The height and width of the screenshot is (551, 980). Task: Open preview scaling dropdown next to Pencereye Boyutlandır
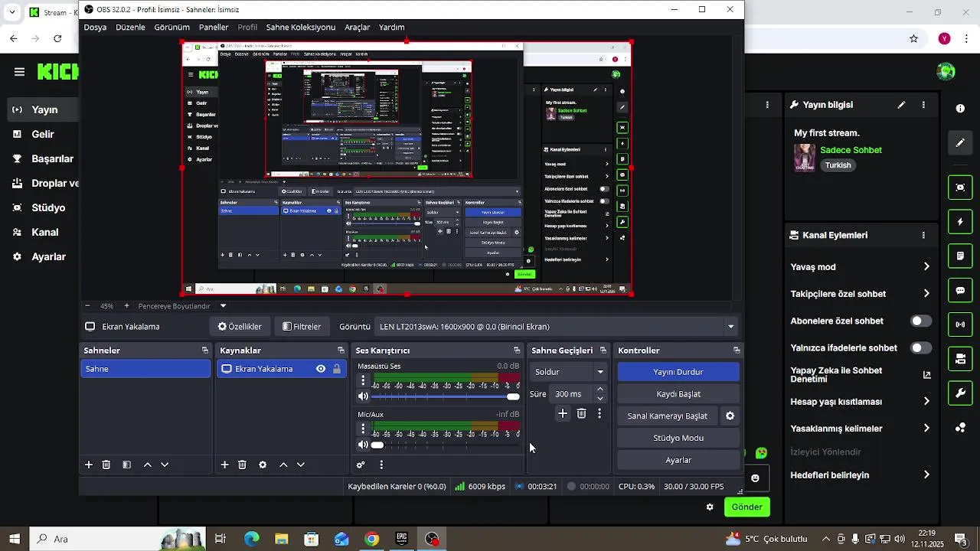tap(224, 306)
